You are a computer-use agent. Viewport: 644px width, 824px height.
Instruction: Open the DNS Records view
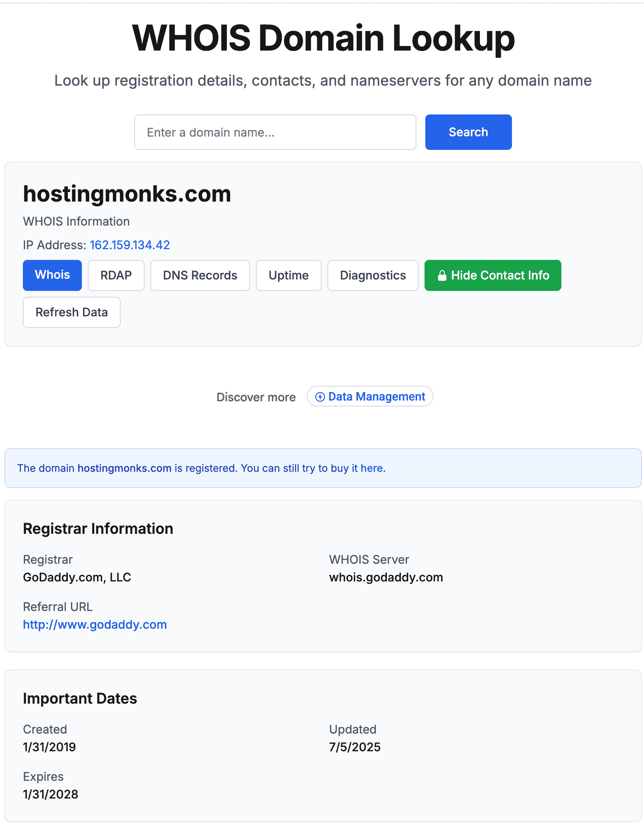pyautogui.click(x=200, y=275)
